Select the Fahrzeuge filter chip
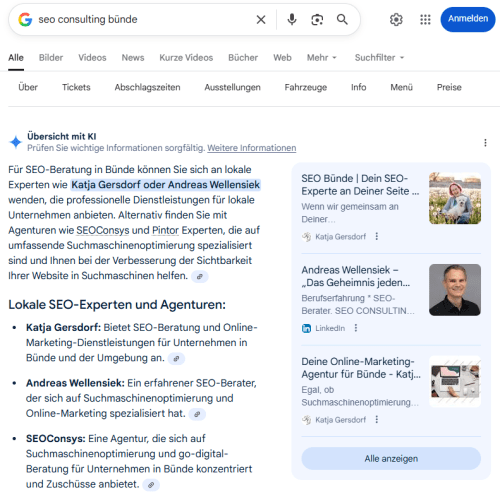The image size is (500, 497). [x=306, y=87]
